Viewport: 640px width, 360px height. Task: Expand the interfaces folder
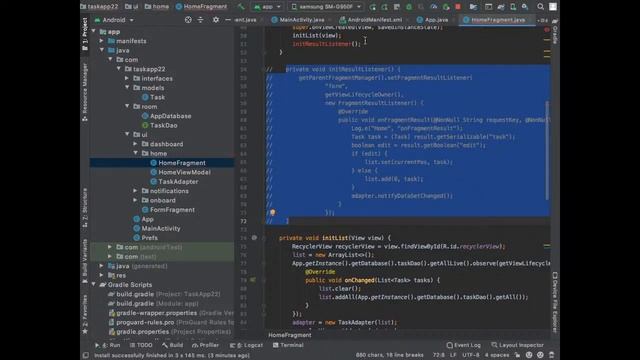[127, 78]
